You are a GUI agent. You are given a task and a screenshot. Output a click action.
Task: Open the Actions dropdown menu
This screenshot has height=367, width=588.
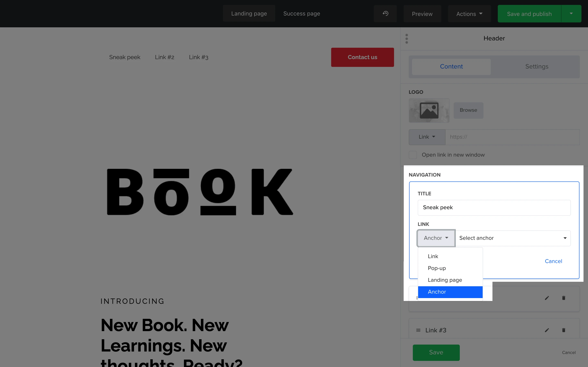pyautogui.click(x=469, y=14)
